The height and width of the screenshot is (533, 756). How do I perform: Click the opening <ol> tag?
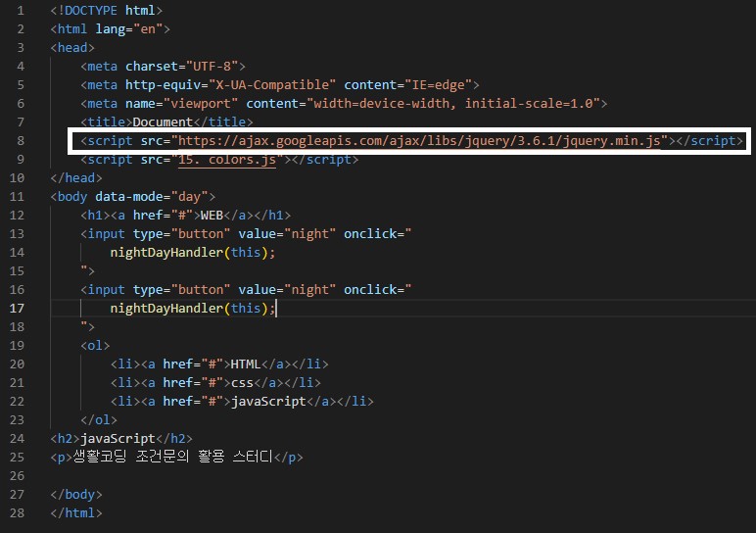95,346
